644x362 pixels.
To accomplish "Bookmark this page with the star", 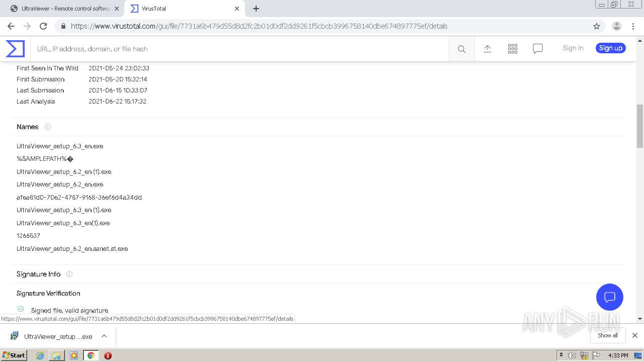I will (597, 26).
